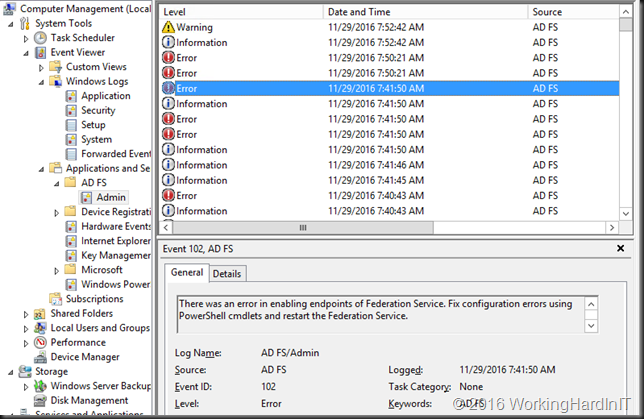Click the yellow Warning icon in event list
This screenshot has height=419, width=644.
point(168,27)
